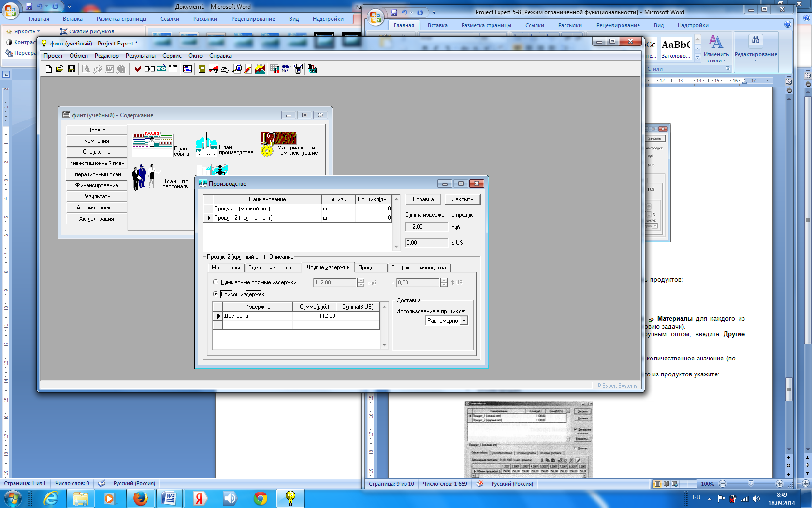Open Quick Access Toolbar customize arrow in Project Expert_5-8 Word
The image size is (812, 508).
(434, 13)
